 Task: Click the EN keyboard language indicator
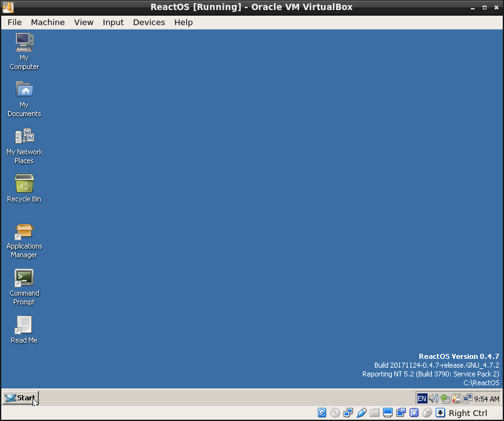pos(422,399)
